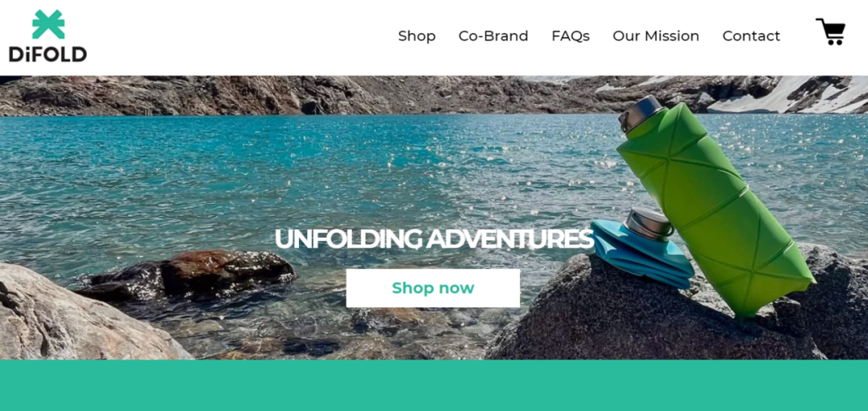
Task: Visit the Our Mission page
Action: tap(656, 36)
